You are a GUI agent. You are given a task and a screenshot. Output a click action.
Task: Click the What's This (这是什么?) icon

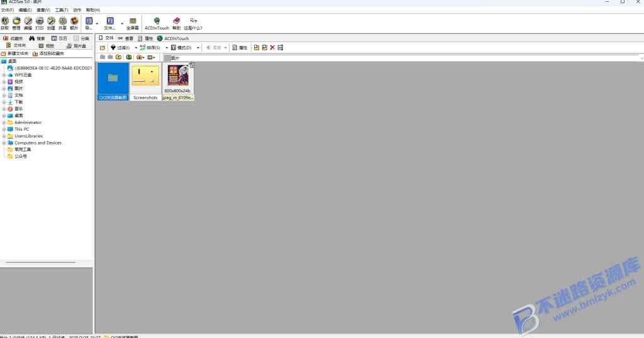point(193,23)
